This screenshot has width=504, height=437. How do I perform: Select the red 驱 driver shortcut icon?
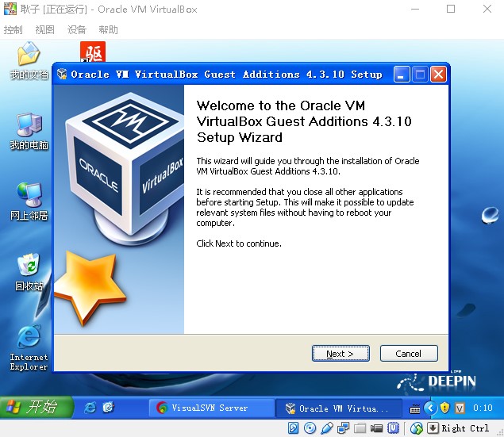pyautogui.click(x=93, y=52)
